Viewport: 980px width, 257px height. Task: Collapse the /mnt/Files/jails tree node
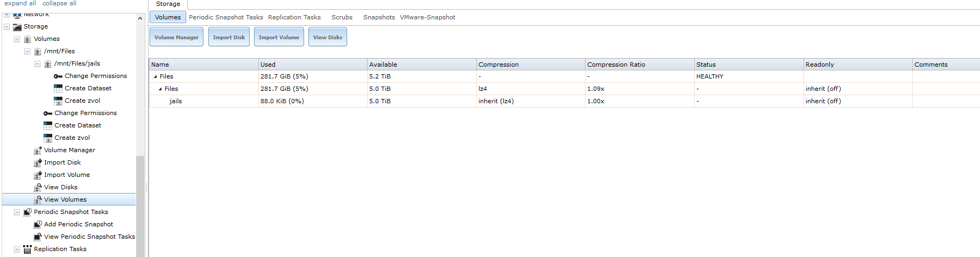[37, 63]
